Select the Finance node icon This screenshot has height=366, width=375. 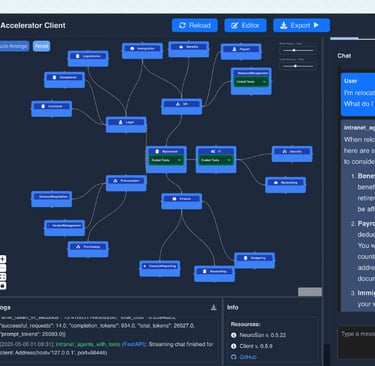coord(174,199)
